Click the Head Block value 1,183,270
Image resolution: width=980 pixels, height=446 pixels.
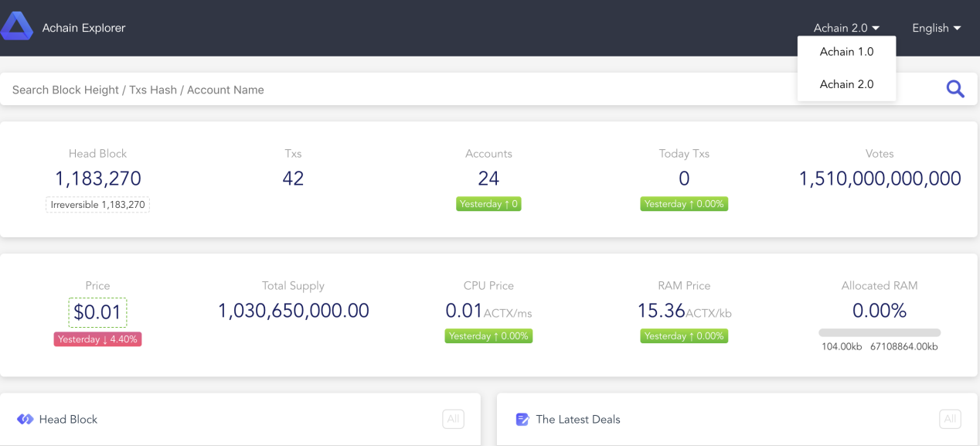(x=98, y=179)
